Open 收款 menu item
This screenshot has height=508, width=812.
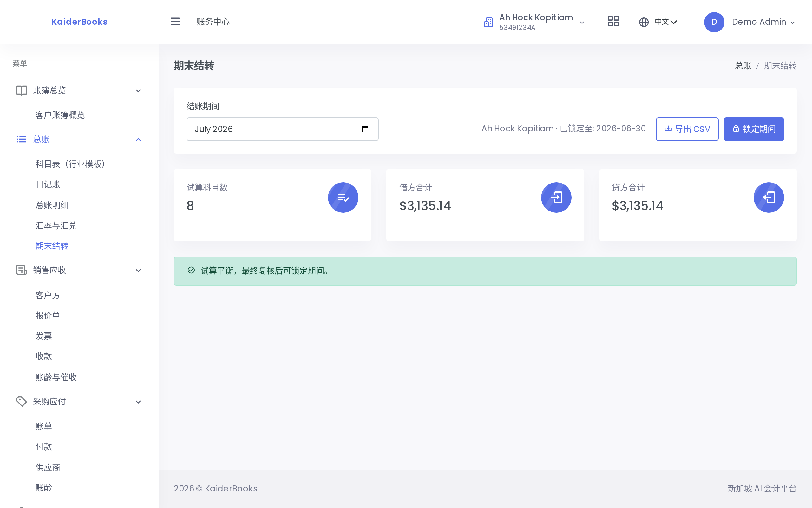coord(44,357)
